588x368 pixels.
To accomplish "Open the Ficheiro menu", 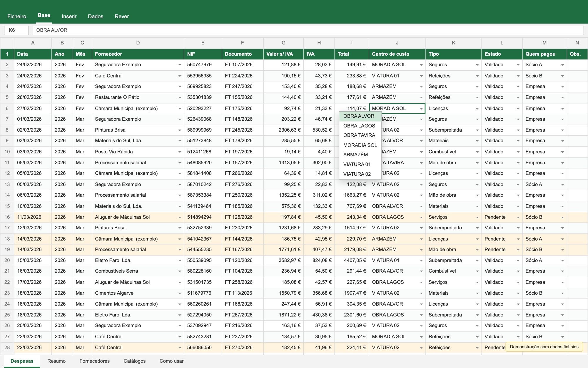I will [x=17, y=16].
